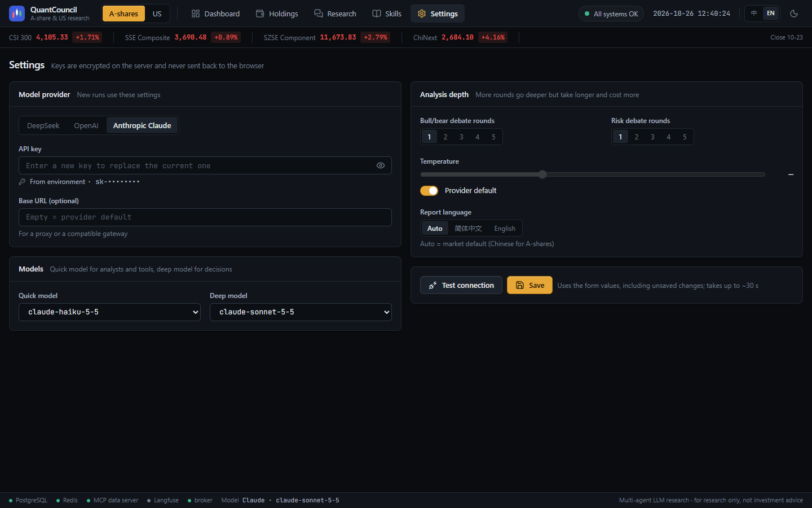
Task: Click PostgreSQL status indicator
Action: [28, 500]
